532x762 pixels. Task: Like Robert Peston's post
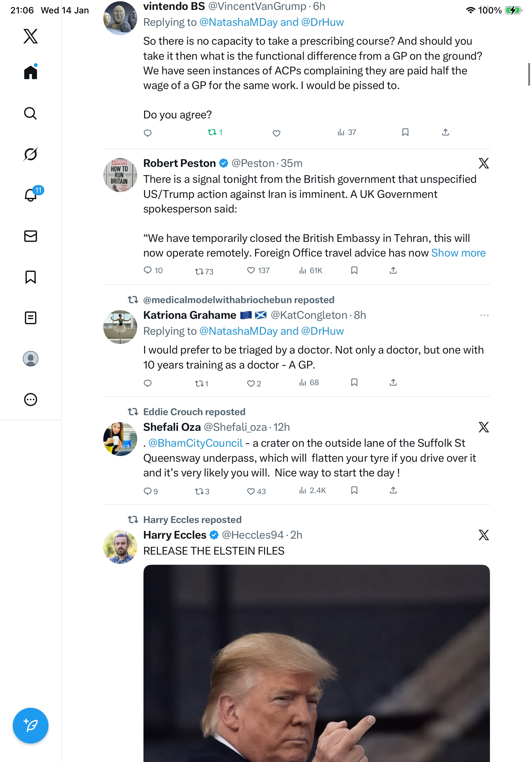(x=251, y=271)
